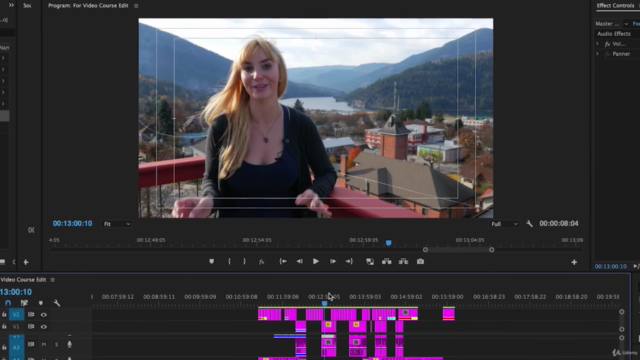The height and width of the screenshot is (360, 640).
Task: Open the Video Course Edit timeline panel menu
Action: (x=53, y=280)
